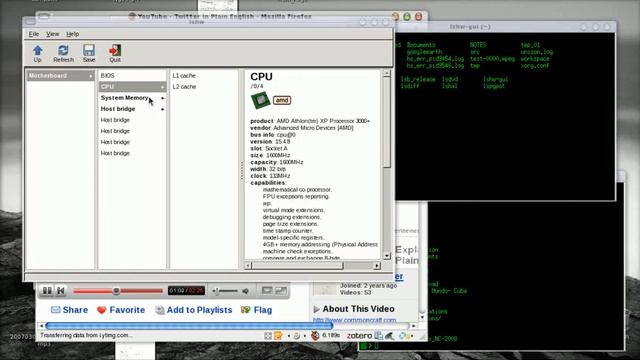640x360 pixels.
Task: Click the Firefox status bar notes icon
Action: [x=278, y=336]
